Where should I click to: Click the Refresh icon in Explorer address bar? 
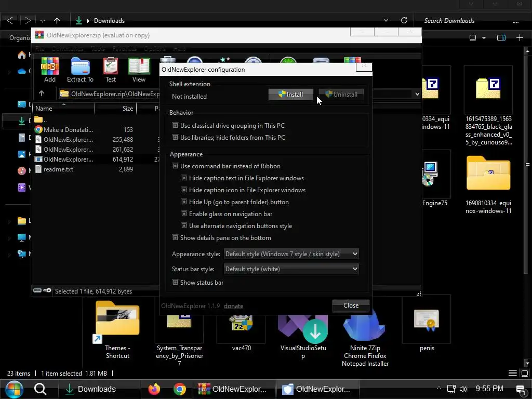click(x=404, y=20)
